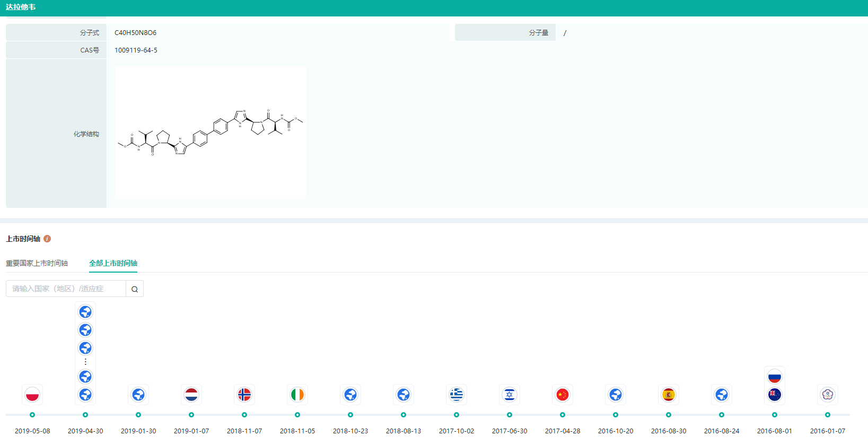868x445 pixels.
Task: Click the timeline dot for 2016-08-01
Action: pyautogui.click(x=775, y=415)
